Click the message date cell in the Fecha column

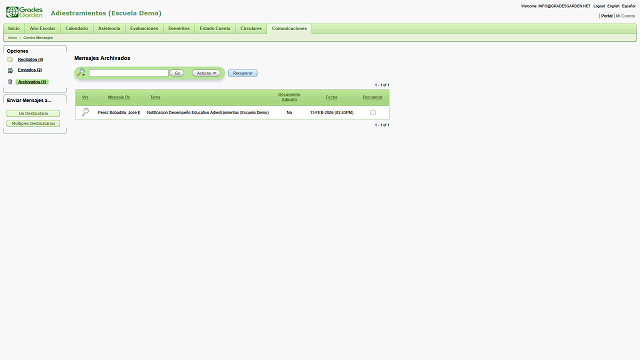331,113
